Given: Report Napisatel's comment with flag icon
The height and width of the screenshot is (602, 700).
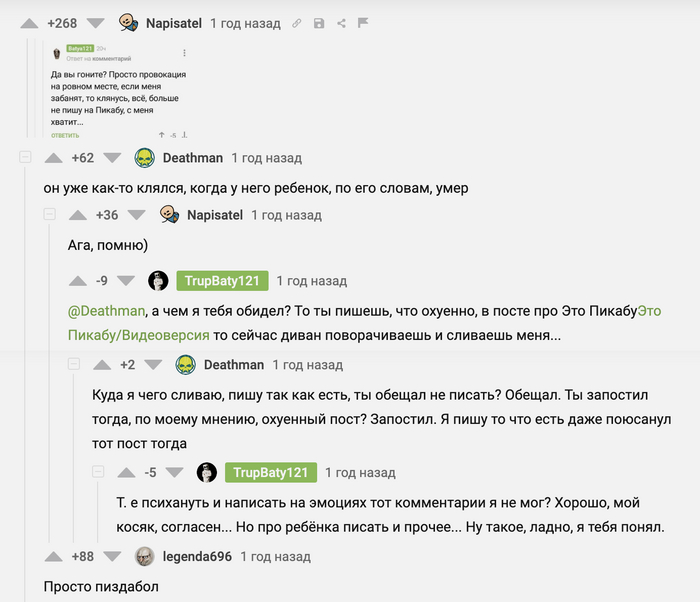Looking at the screenshot, I should (362, 23).
